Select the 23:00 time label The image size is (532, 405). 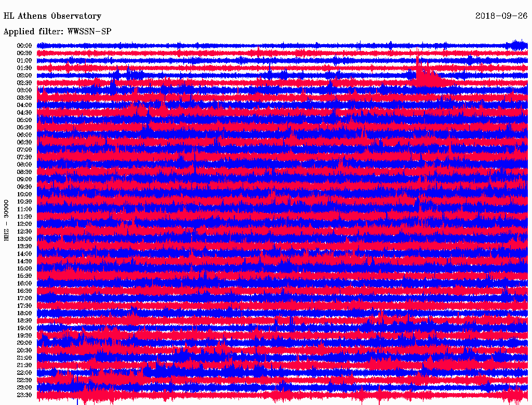pos(24,388)
